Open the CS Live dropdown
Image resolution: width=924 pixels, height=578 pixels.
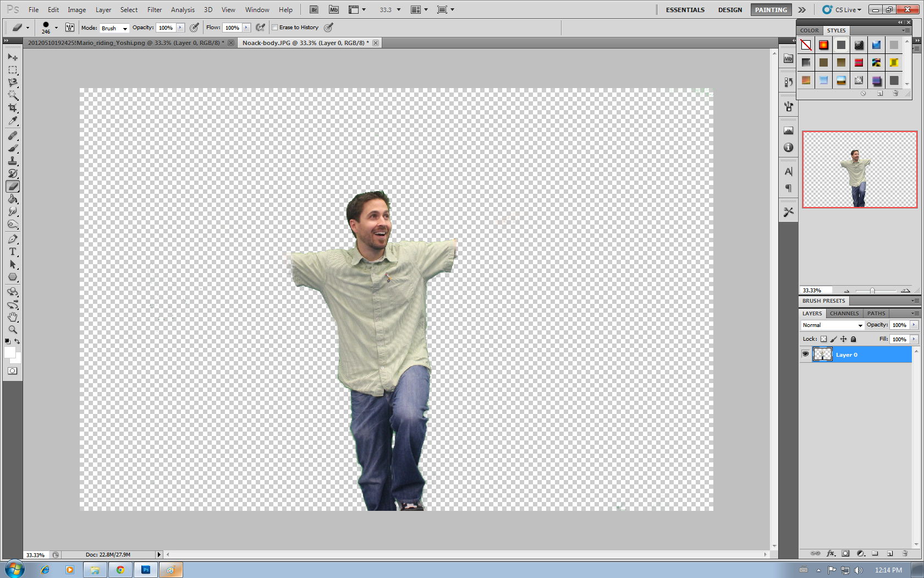click(842, 10)
